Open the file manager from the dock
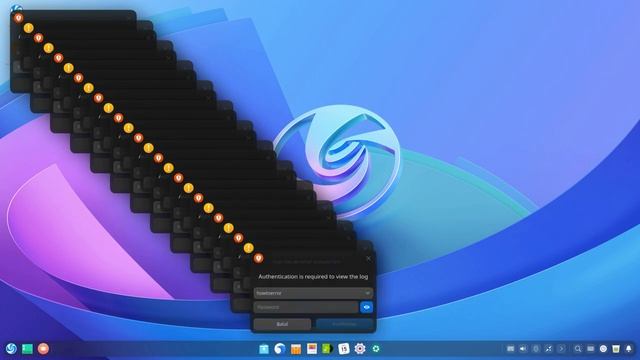This screenshot has width=640, height=360. click(x=264, y=349)
